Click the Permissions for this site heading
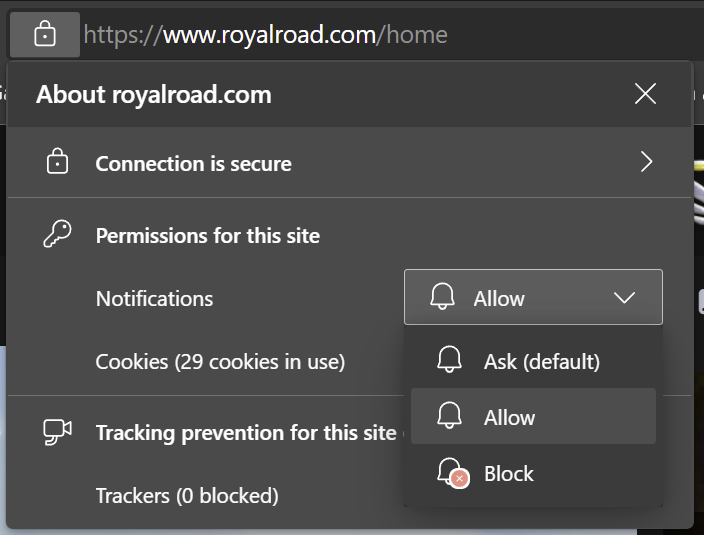Viewport: 704px width, 535px height. click(x=208, y=235)
